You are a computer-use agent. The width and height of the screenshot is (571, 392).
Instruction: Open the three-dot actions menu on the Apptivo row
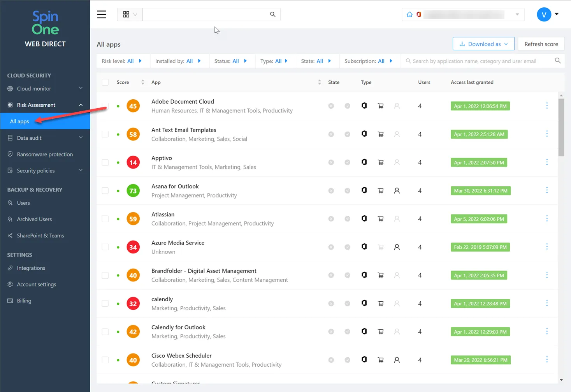(x=547, y=162)
